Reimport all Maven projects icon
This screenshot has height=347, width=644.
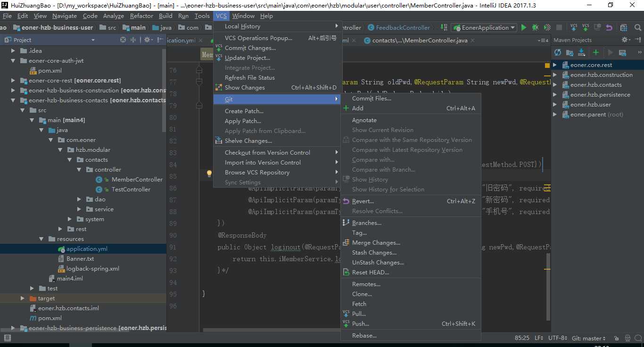[x=558, y=52]
